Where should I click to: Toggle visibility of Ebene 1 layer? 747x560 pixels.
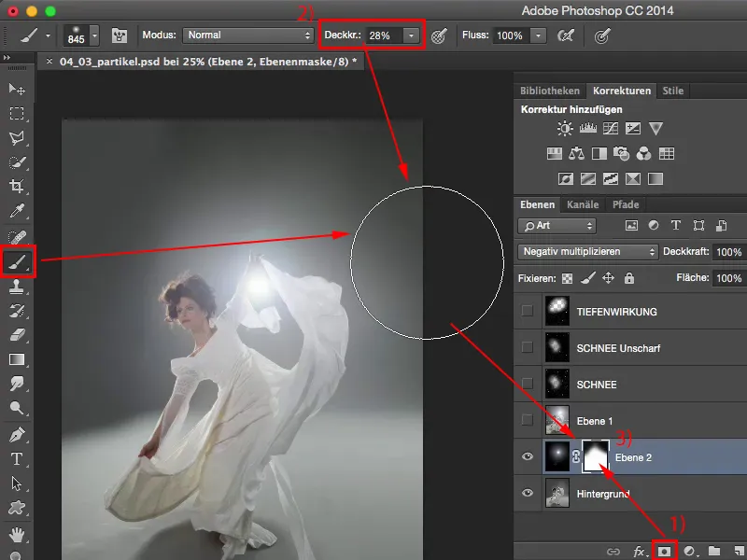527,420
